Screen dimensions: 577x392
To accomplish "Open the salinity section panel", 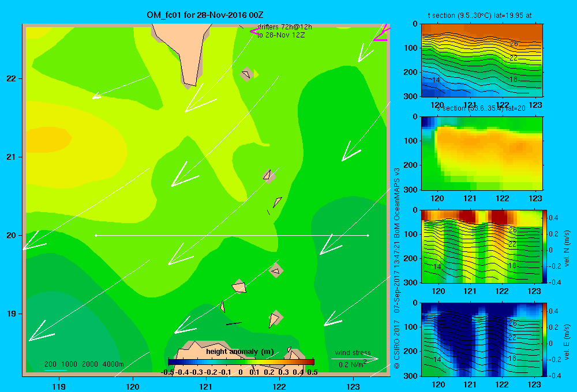I will (482, 153).
